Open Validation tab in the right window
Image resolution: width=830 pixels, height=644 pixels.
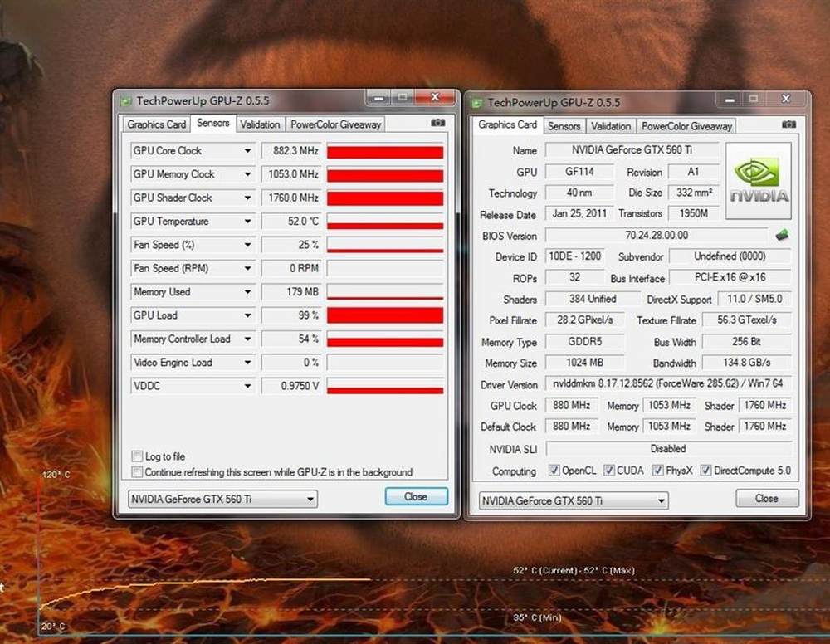point(611,126)
